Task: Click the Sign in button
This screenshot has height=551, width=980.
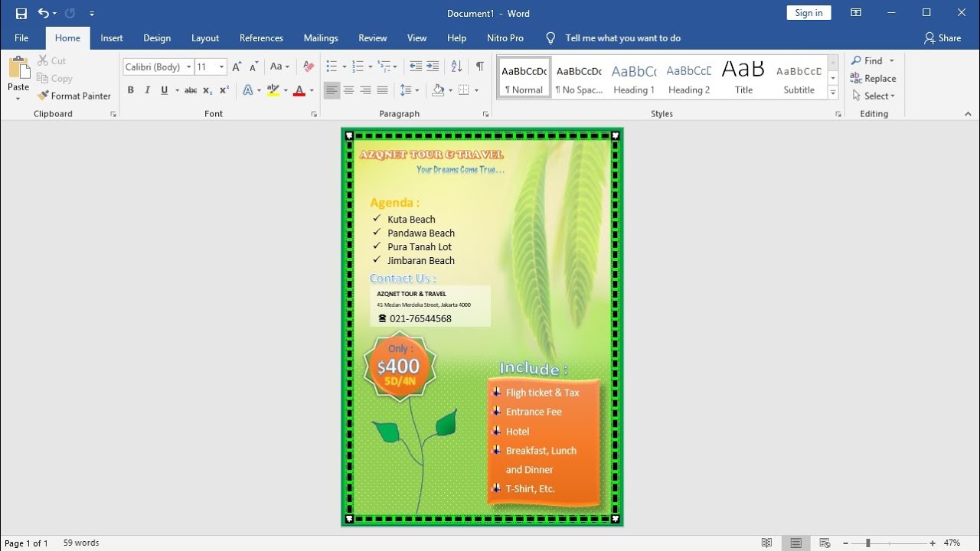Action: click(808, 13)
